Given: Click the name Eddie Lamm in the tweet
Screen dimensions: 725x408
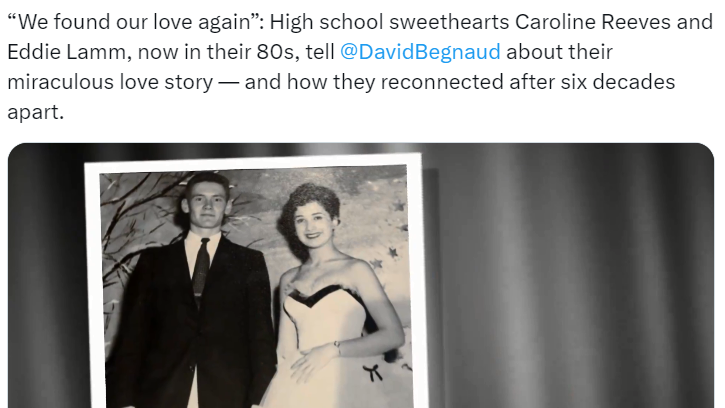Looking at the screenshot, I should click(x=67, y=52).
